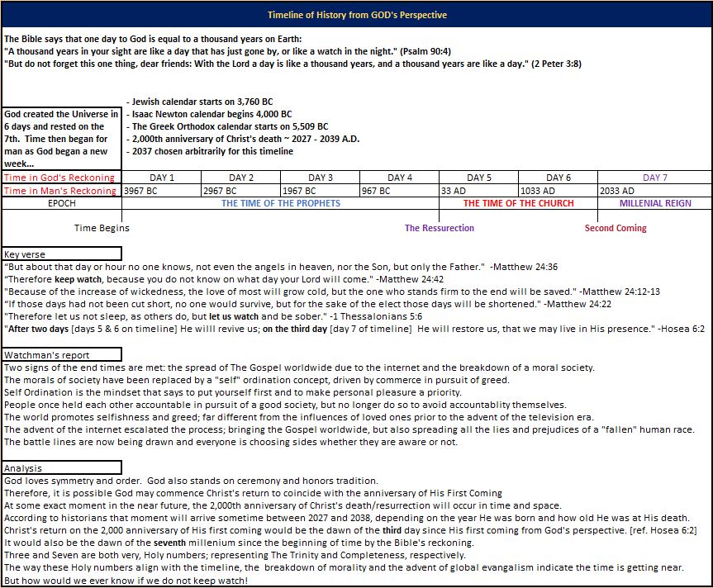Image resolution: width=713 pixels, height=588 pixels.
Task: Click the Time in Man's Reckoning label
Action: 61,191
